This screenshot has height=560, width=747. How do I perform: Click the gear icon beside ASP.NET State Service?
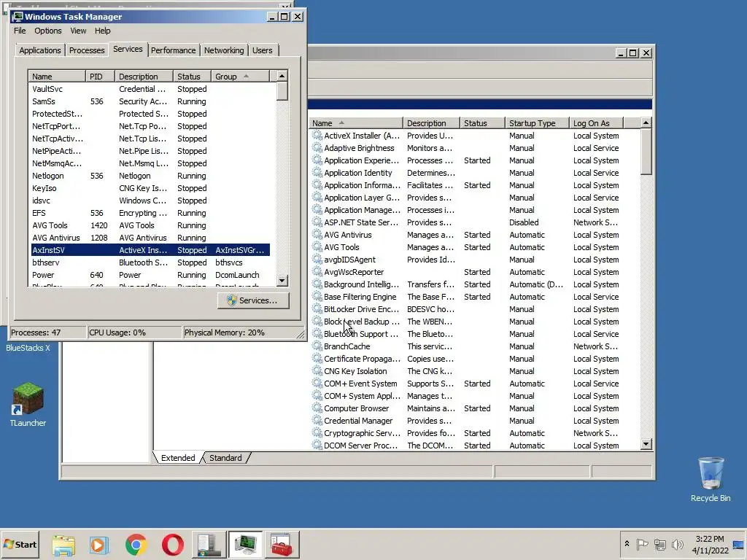(x=317, y=222)
